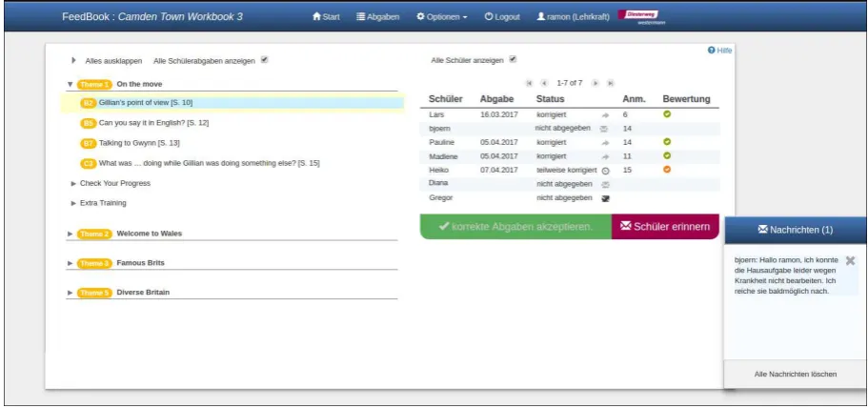Click the Diesterweg westermann logo
868x408 pixels.
[642, 16]
